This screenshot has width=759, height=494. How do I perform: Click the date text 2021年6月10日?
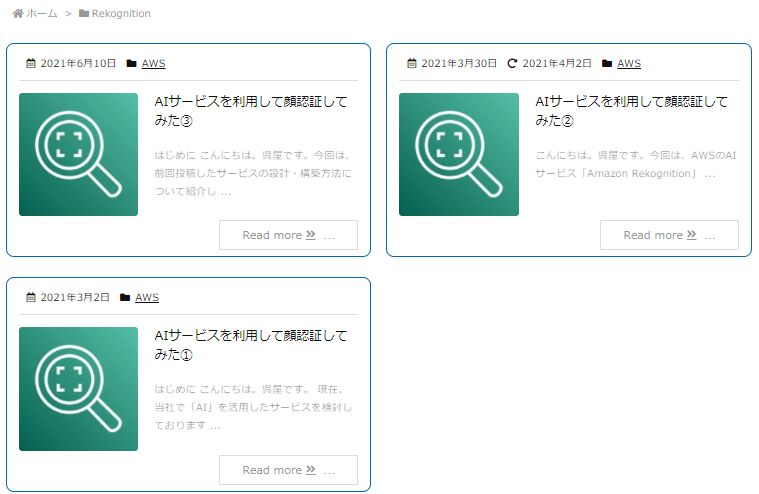pyautogui.click(x=78, y=63)
